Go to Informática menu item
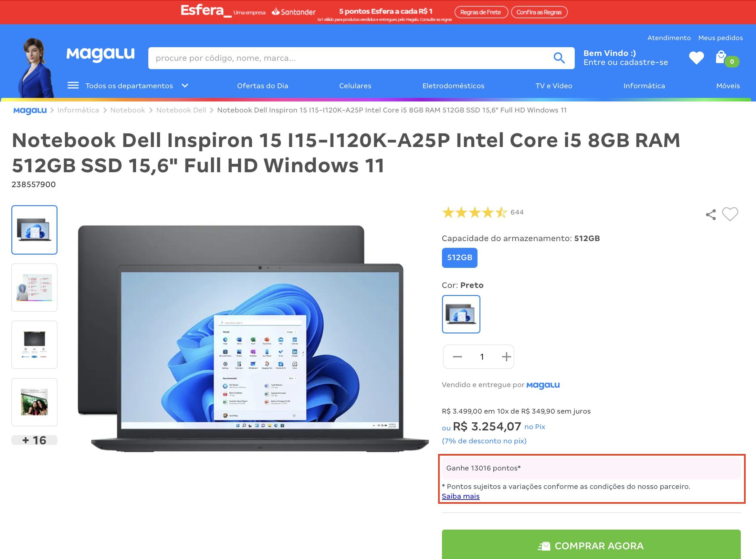 [644, 86]
